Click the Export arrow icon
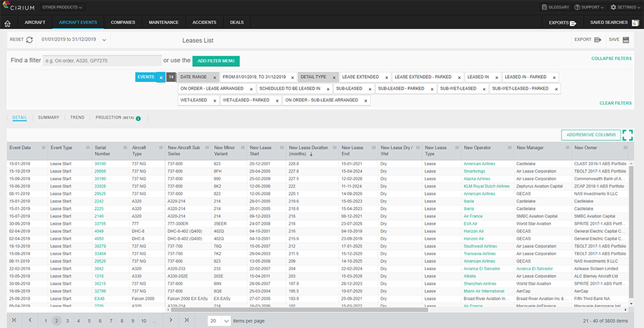 click(597, 40)
